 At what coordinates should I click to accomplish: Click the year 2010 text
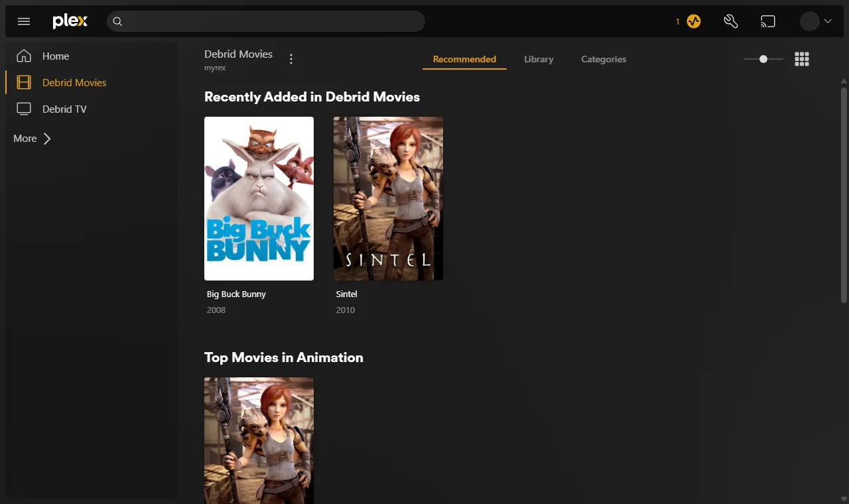346,310
